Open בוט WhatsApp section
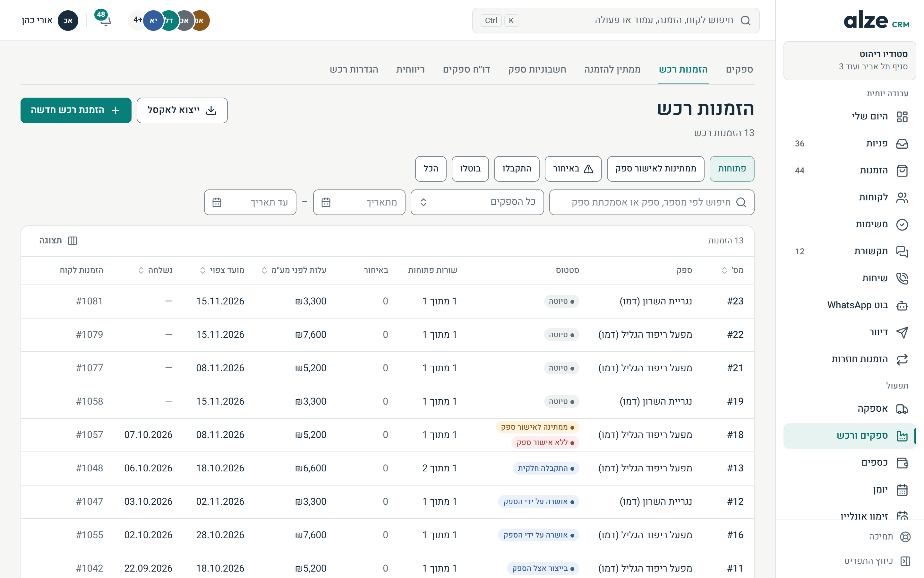 tap(850, 305)
